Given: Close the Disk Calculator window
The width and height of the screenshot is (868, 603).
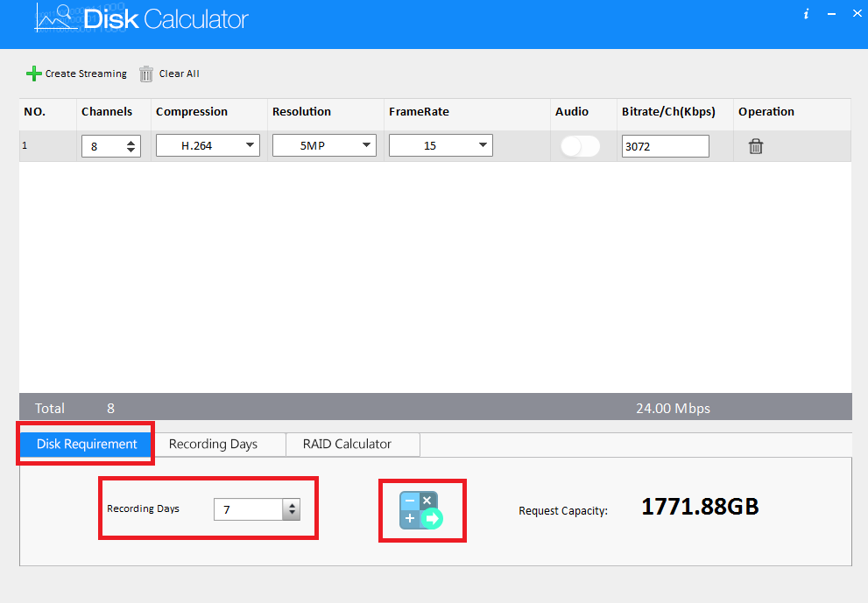Looking at the screenshot, I should point(857,13).
